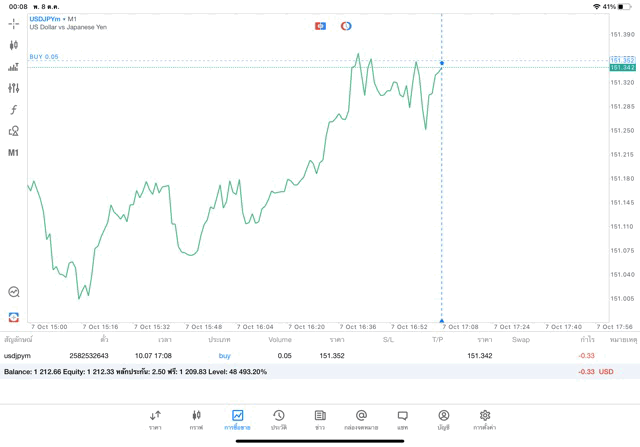Select the usdjpym open position row

point(300,355)
